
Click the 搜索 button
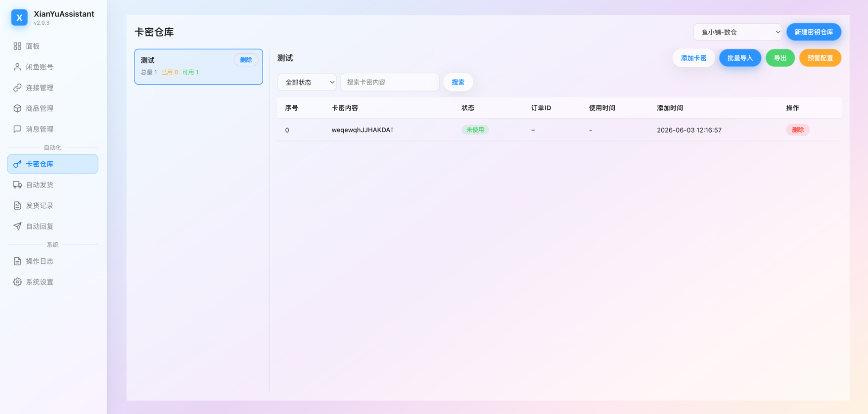point(458,82)
